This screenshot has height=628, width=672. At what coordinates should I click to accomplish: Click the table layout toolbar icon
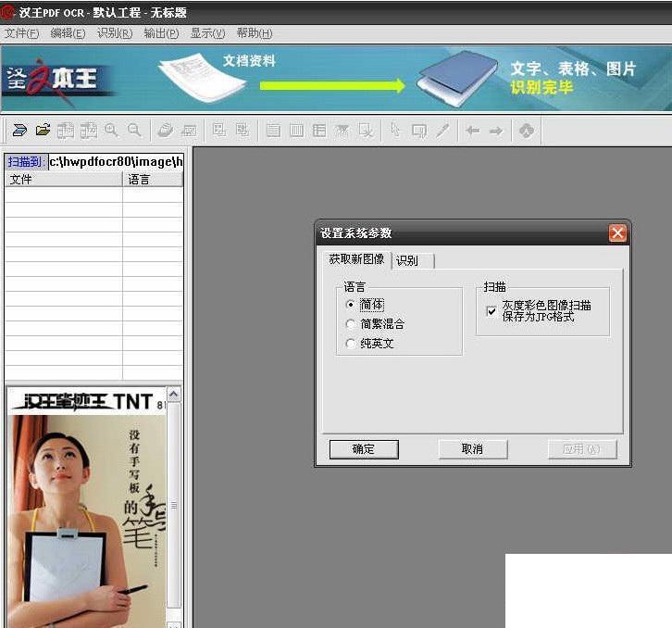coord(319,131)
